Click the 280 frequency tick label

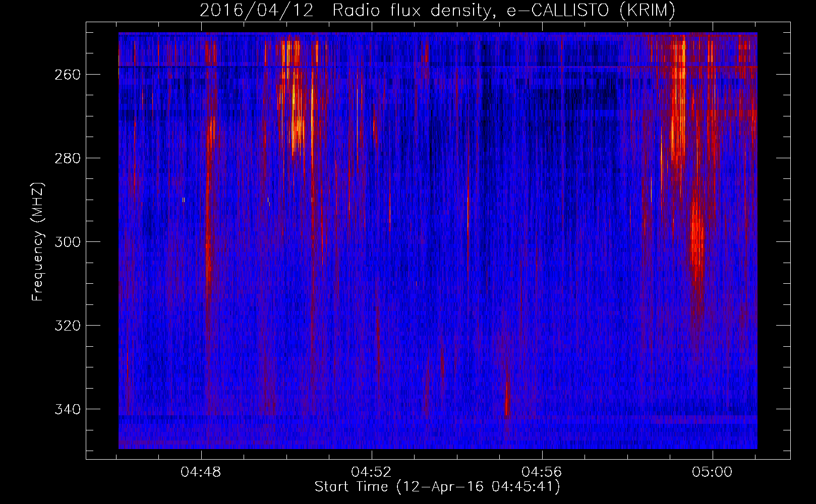tap(67, 158)
